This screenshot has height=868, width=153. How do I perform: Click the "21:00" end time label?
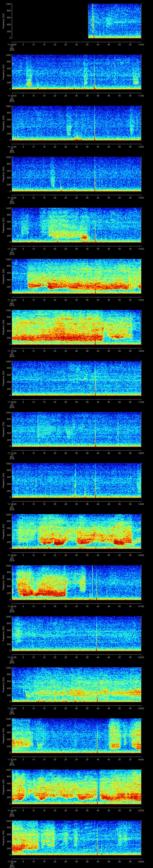(x=141, y=606)
